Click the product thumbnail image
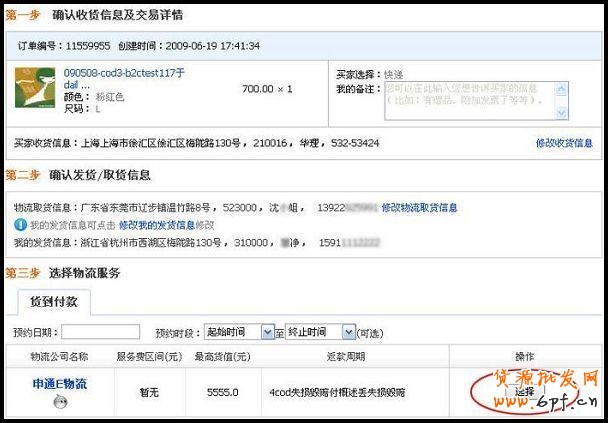608x423 pixels. click(x=35, y=88)
